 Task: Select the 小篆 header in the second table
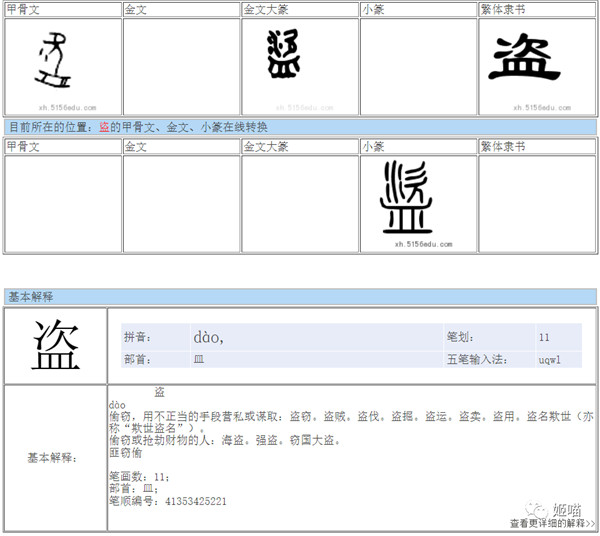[373, 146]
